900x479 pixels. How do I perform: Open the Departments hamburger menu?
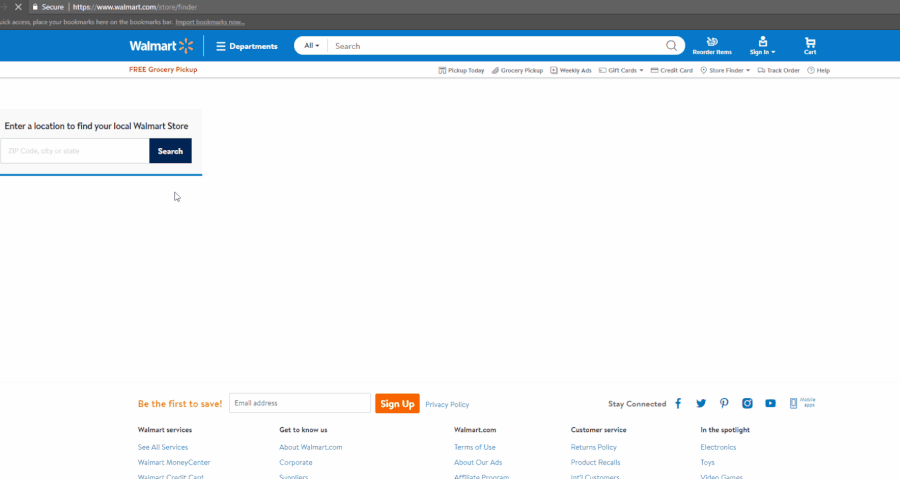247,46
